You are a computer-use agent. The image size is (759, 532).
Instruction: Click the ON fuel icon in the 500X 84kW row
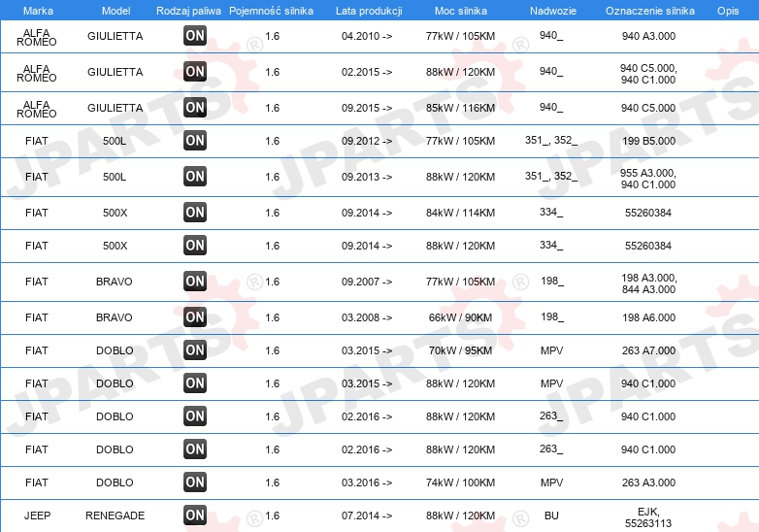click(x=195, y=213)
